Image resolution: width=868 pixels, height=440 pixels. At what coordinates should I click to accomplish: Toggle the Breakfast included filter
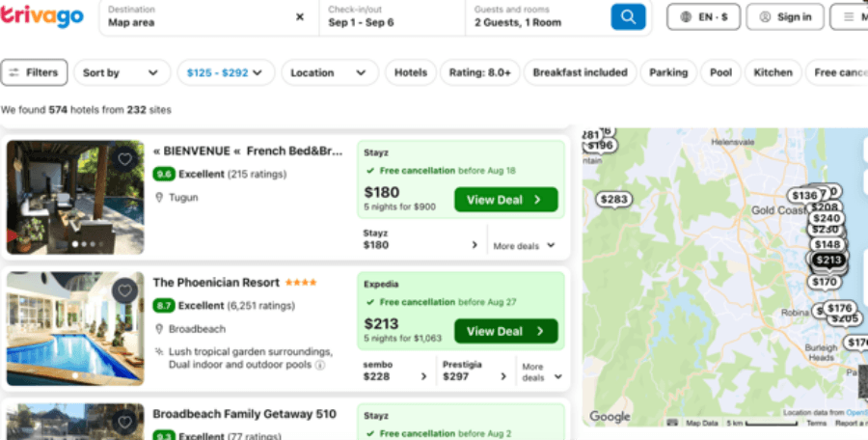click(580, 72)
